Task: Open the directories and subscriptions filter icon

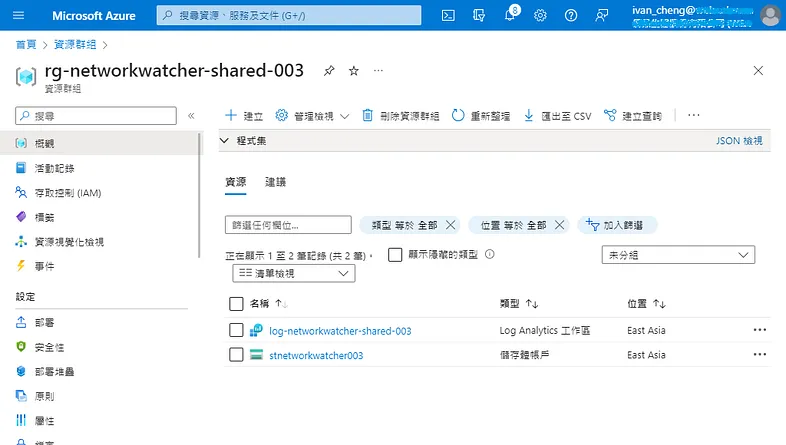Action: pyautogui.click(x=479, y=16)
